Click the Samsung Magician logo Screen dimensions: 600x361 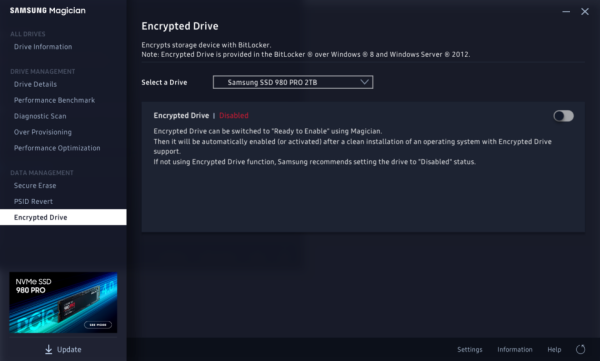48,11
